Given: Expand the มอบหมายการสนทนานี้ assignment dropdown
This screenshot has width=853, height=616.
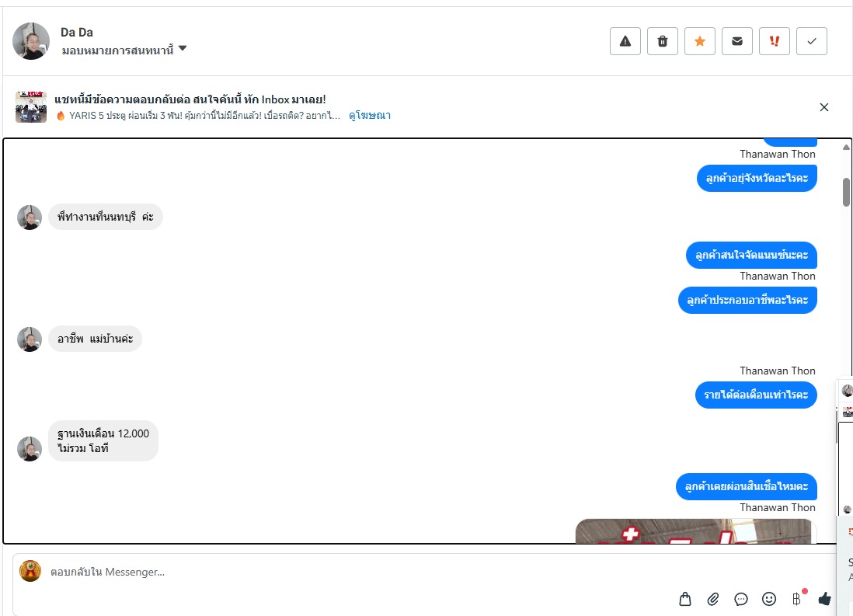Looking at the screenshot, I should (x=124, y=50).
